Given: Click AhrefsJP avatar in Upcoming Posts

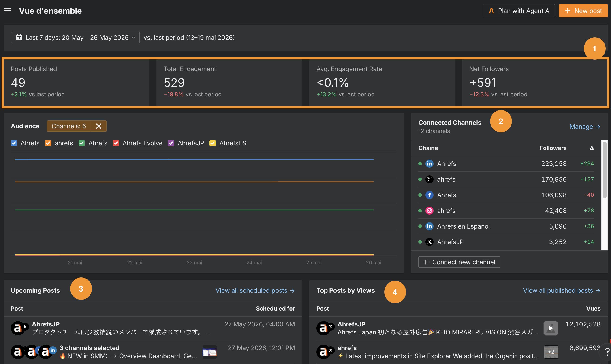Looking at the screenshot, I should click(18, 328).
